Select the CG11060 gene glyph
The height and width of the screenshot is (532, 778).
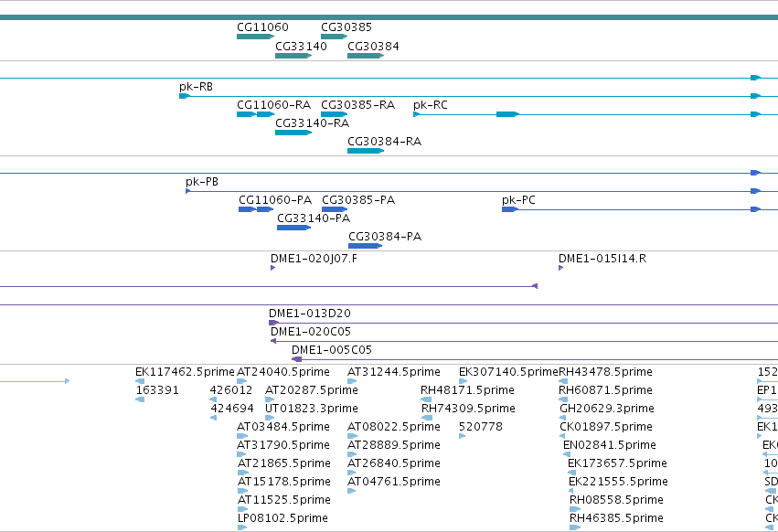[256, 37]
